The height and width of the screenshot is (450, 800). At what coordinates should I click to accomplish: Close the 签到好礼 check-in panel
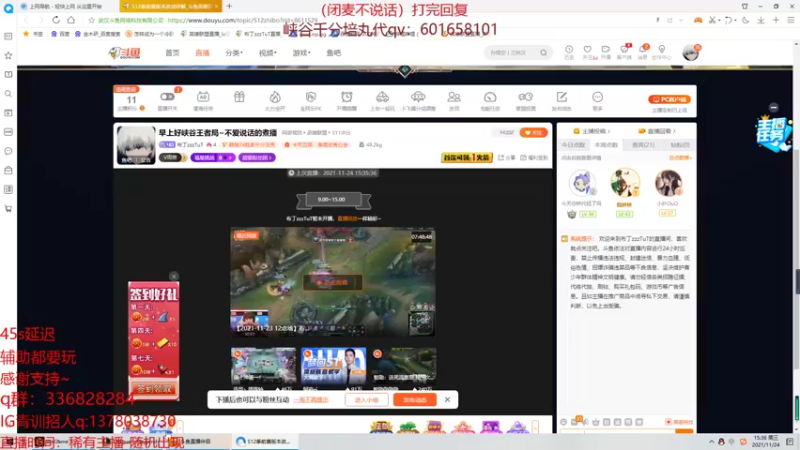(x=174, y=276)
